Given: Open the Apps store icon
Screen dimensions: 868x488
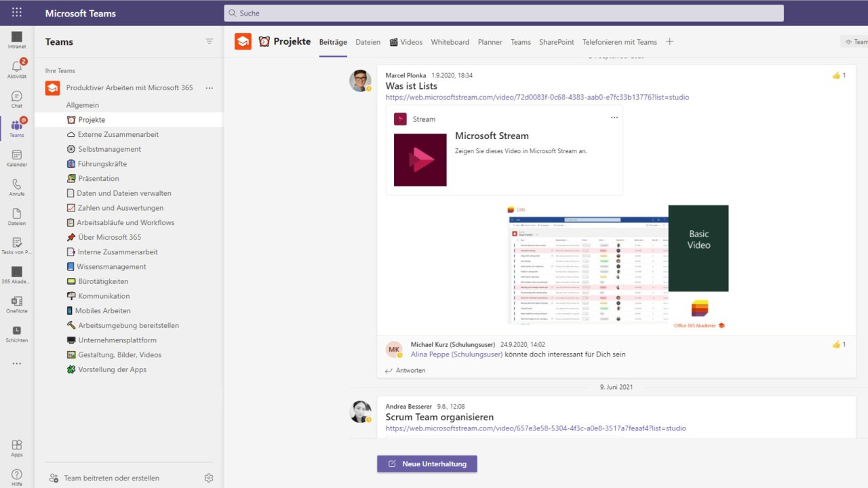Looking at the screenshot, I should pyautogui.click(x=17, y=448).
